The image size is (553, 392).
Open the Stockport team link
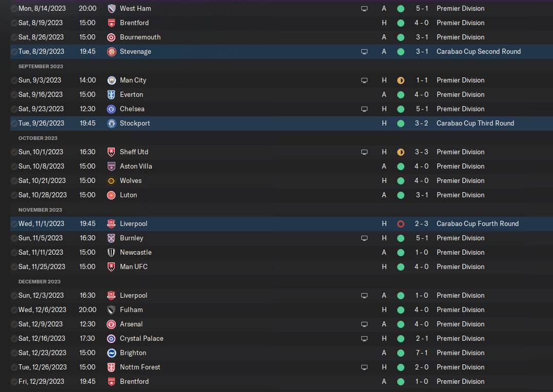[135, 123]
